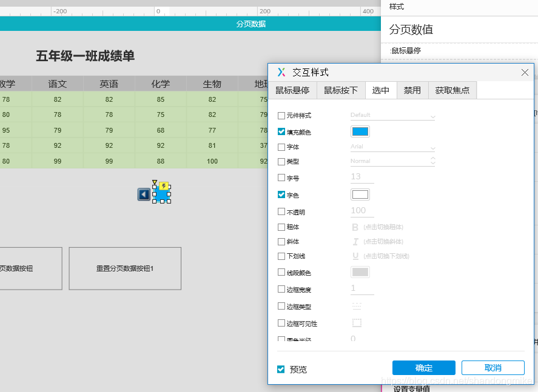This screenshot has width=538, height=392.
Task: Enable the 下划线 checkbox
Action: (x=281, y=256)
